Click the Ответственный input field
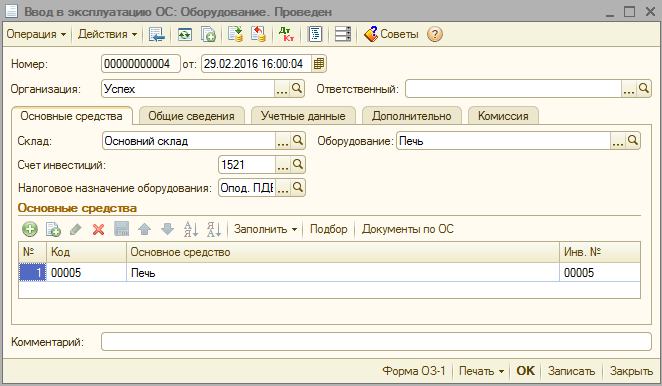 coord(513,89)
